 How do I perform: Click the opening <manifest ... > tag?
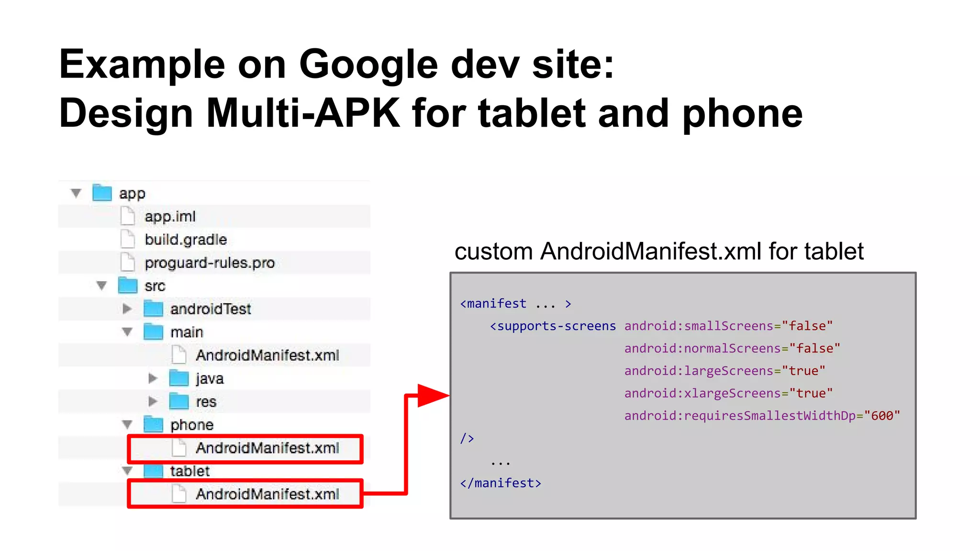516,304
